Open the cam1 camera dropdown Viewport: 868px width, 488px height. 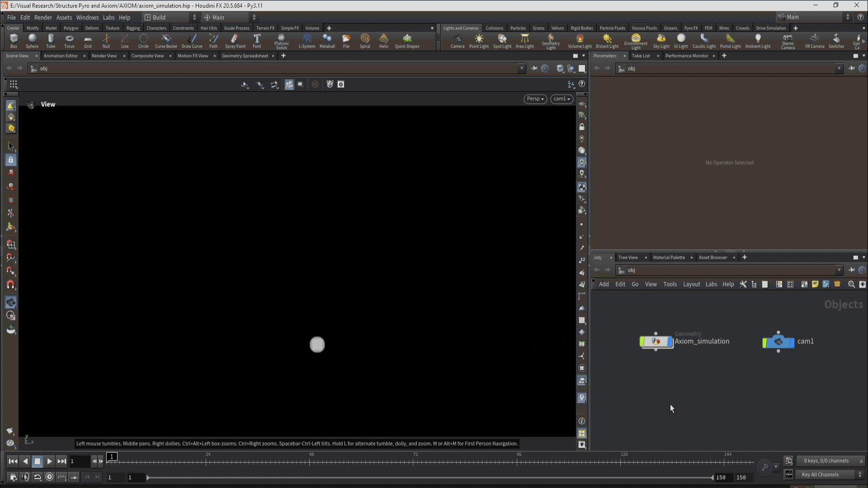tap(561, 99)
